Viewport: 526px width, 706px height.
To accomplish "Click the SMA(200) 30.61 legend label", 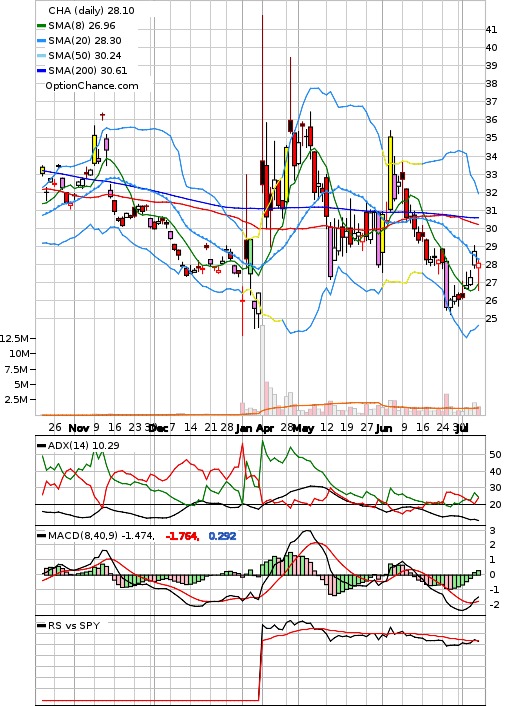I will point(88,71).
